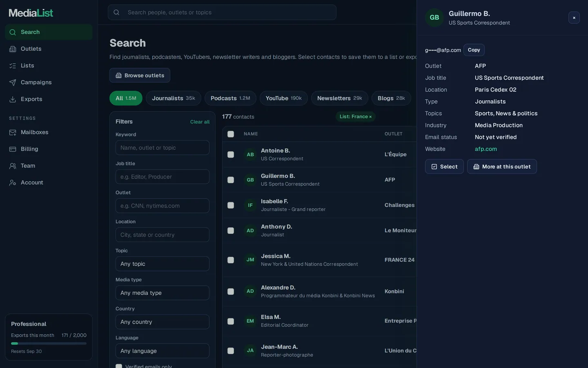Copy the email address
This screenshot has width=588, height=368.
(474, 50)
